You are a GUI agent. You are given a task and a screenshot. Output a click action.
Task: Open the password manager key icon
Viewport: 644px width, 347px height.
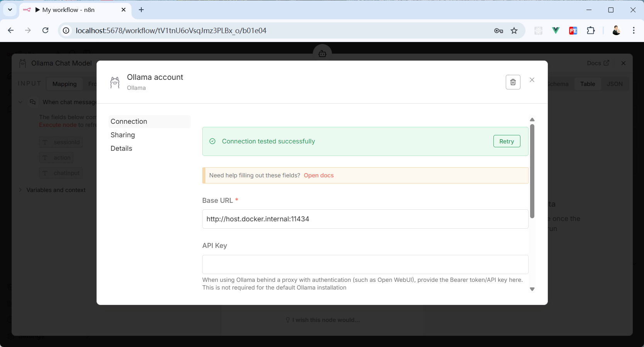pos(498,30)
